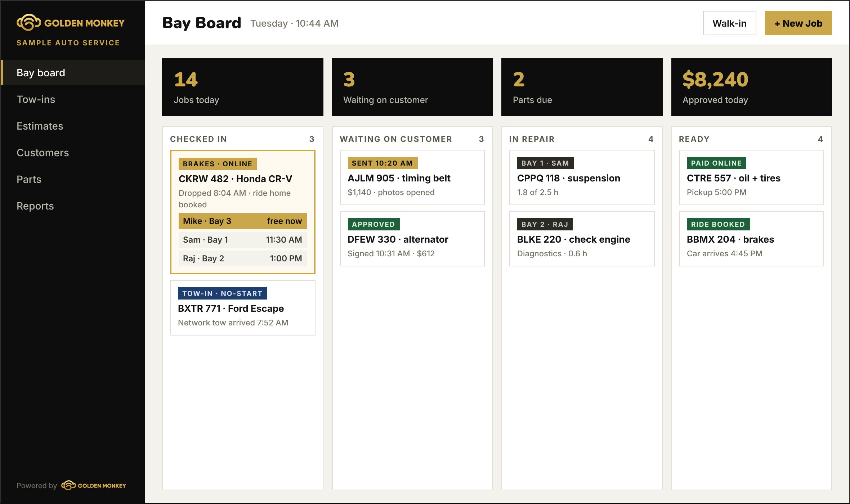
Task: Open the Reports sidebar page
Action: [x=72, y=206]
